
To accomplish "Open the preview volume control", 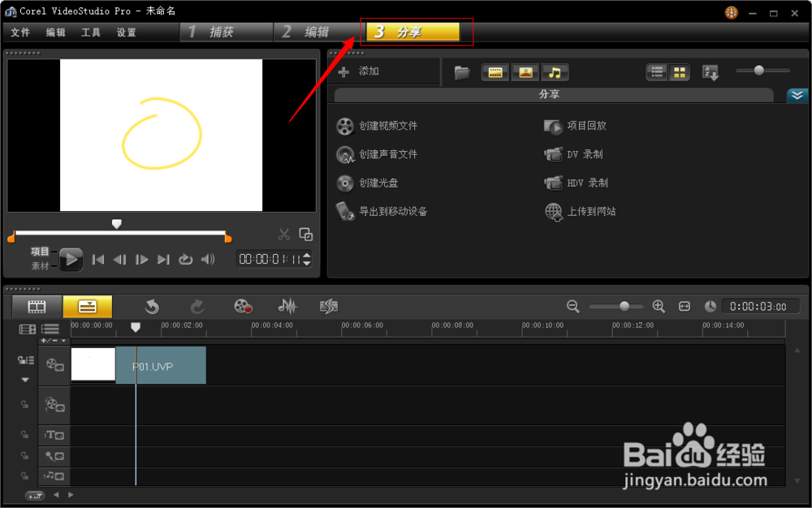I will tap(208, 259).
